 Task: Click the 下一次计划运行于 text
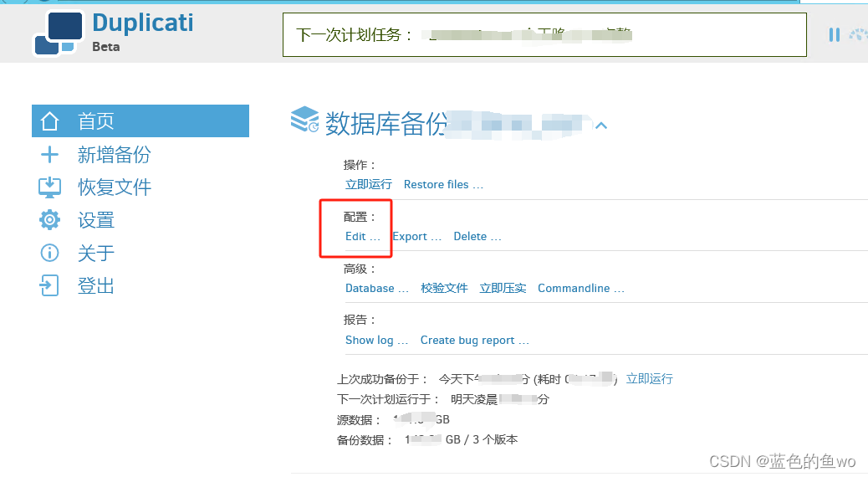[x=388, y=399]
